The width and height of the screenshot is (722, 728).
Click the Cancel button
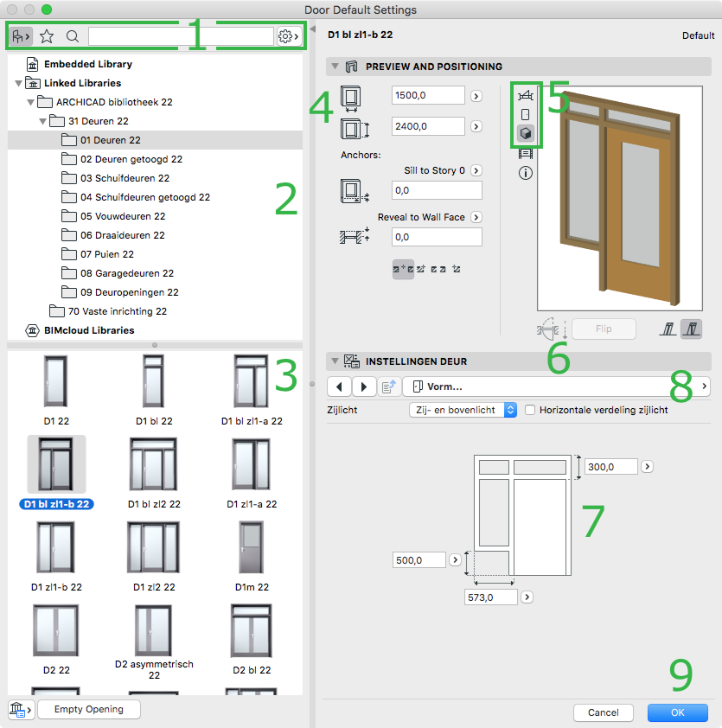(604, 712)
